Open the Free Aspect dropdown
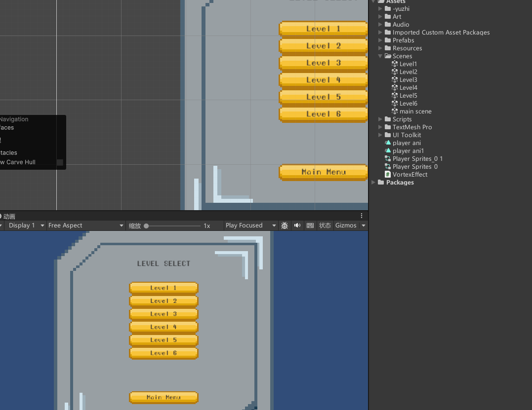Image resolution: width=532 pixels, height=410 pixels. tap(85, 225)
